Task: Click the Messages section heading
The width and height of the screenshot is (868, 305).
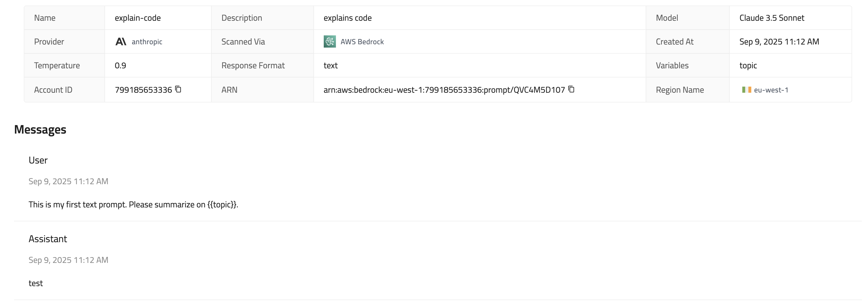Action: (x=40, y=130)
